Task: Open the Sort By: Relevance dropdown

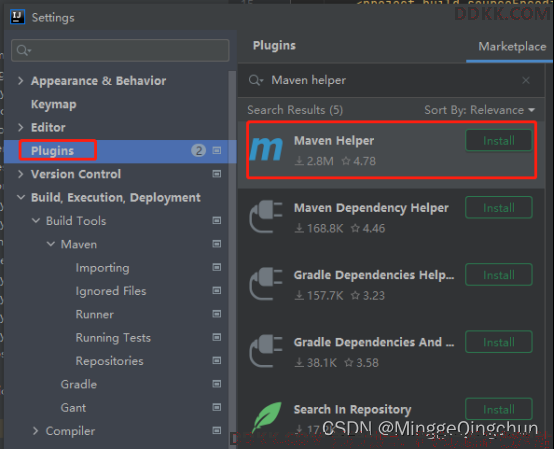Action: tap(480, 110)
